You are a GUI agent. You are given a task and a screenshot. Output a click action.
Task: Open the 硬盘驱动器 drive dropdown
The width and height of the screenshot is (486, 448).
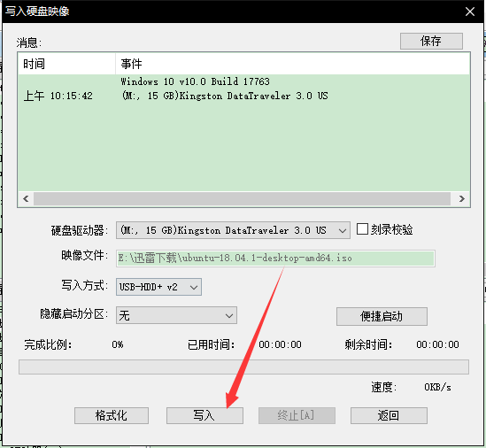click(x=233, y=230)
